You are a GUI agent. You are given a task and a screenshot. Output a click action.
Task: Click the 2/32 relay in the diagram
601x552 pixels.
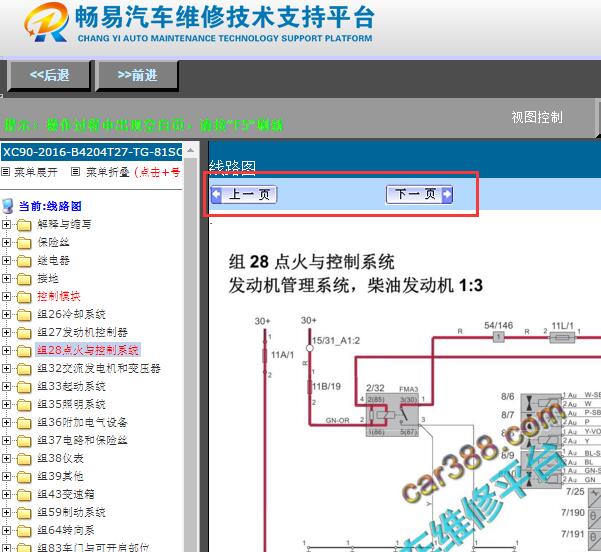(392, 415)
